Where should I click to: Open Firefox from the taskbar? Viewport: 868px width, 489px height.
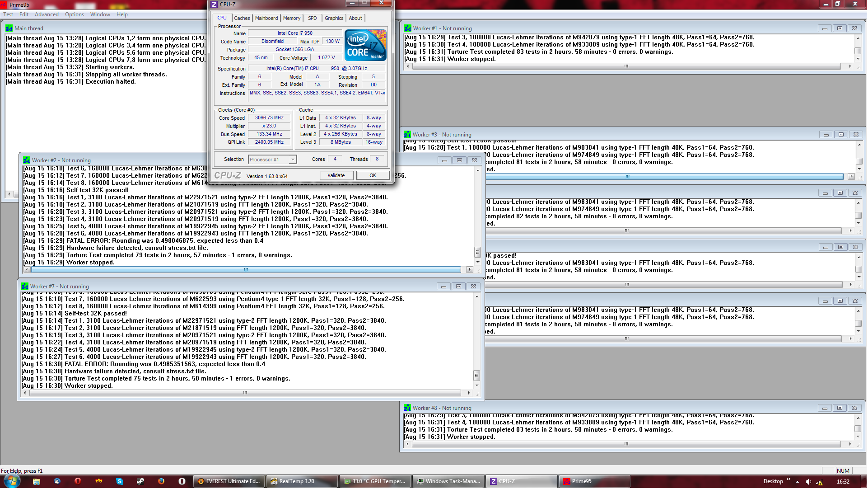(161, 482)
